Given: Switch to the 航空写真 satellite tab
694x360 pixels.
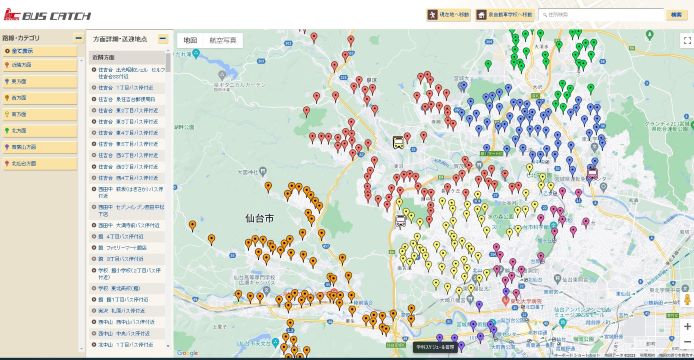Looking at the screenshot, I should tap(223, 40).
